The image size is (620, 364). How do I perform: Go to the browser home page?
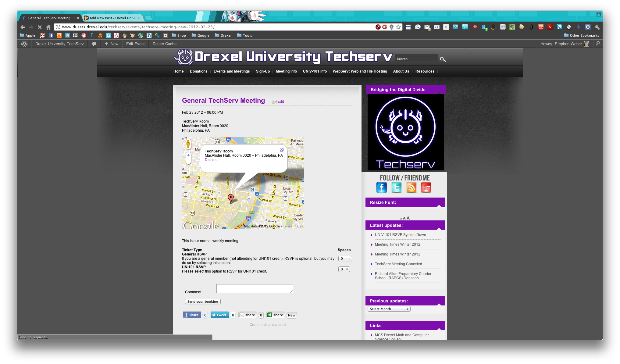point(48,27)
